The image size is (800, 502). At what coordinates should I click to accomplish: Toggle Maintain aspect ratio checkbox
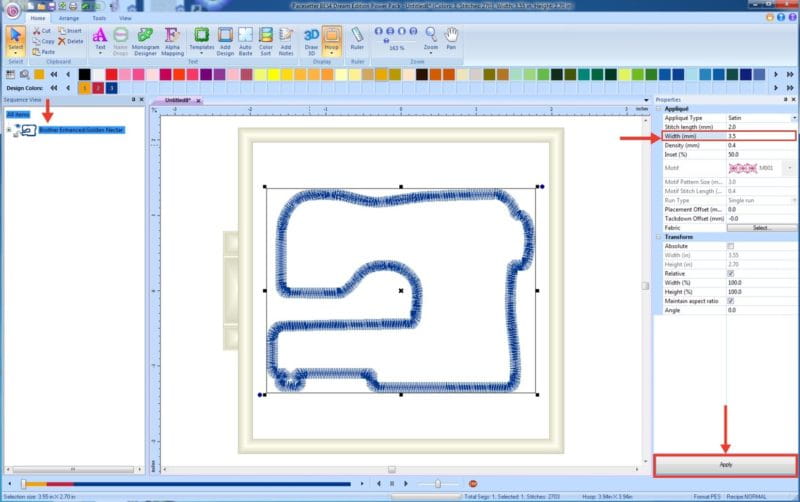click(x=731, y=301)
